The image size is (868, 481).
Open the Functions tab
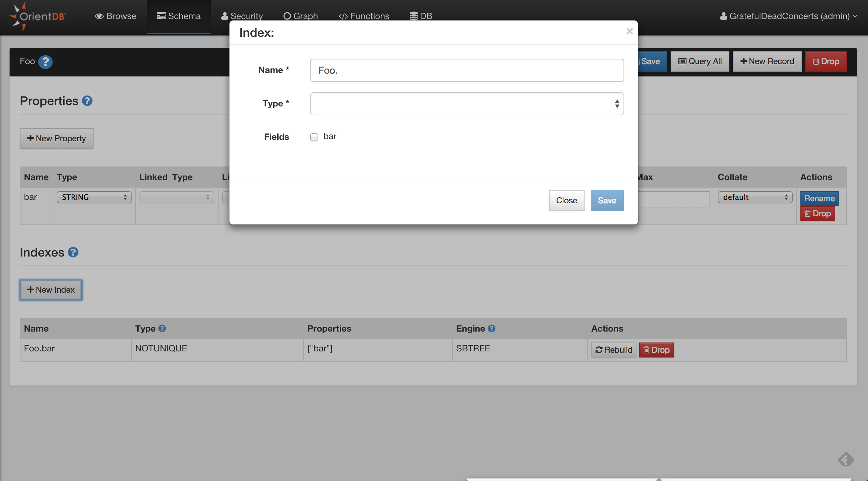point(364,16)
